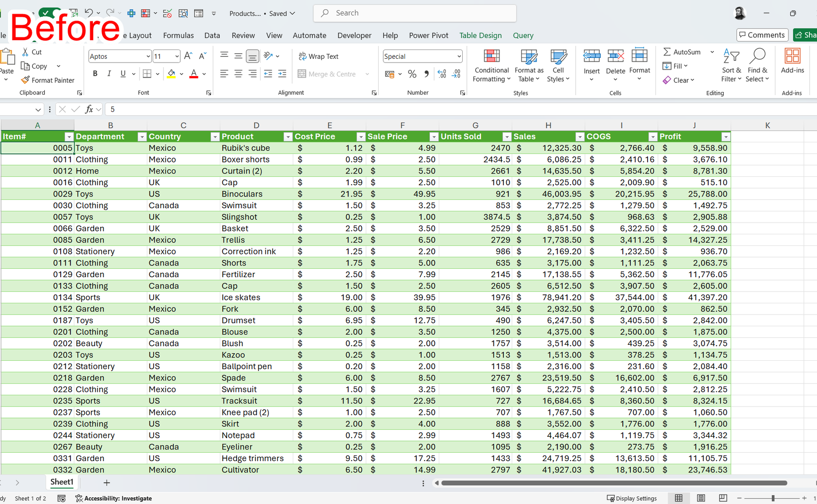817x504 pixels.
Task: Decrease decimal places
Action: point(456,74)
